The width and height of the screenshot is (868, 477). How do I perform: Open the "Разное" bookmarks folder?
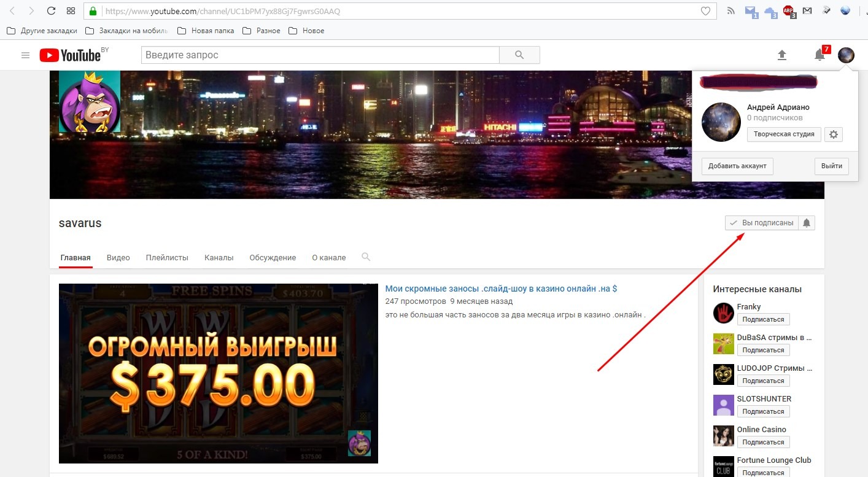pos(262,31)
